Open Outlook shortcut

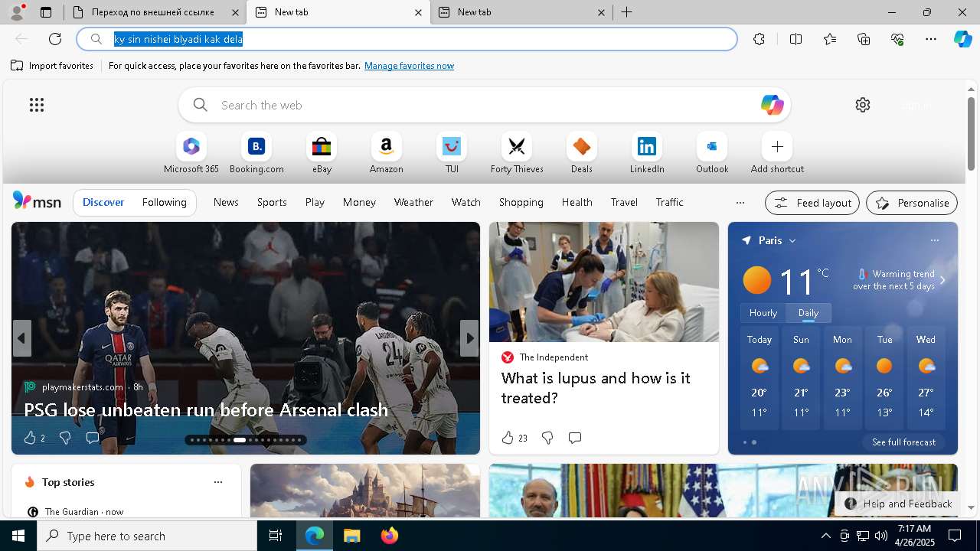712,153
